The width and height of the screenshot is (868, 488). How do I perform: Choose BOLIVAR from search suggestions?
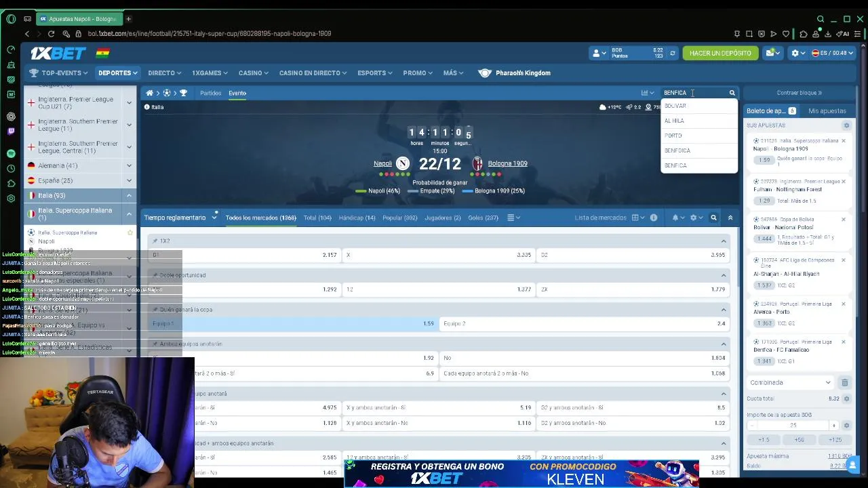tap(698, 106)
